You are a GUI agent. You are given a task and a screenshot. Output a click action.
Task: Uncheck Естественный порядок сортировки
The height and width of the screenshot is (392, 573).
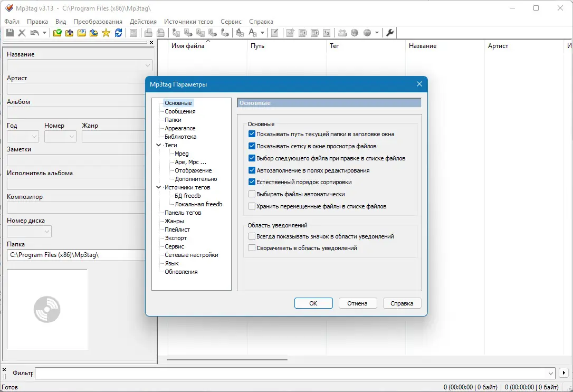(252, 182)
